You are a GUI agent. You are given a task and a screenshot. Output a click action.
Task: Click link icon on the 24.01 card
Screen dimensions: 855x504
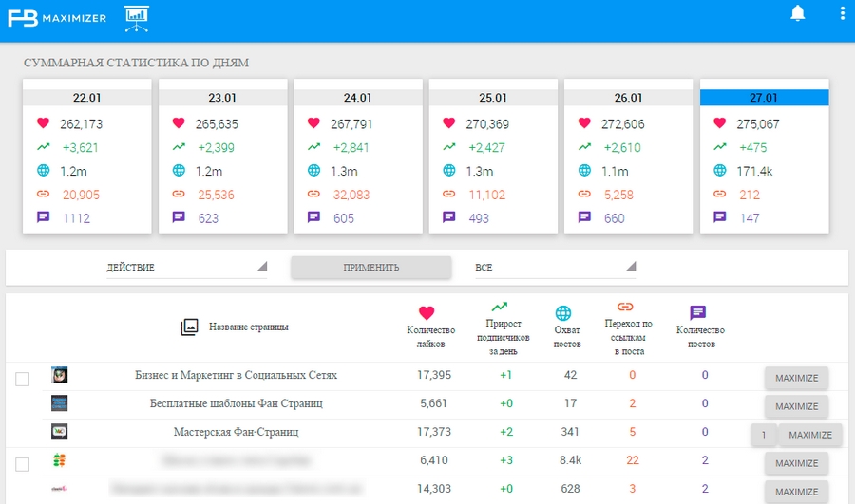[x=313, y=194]
